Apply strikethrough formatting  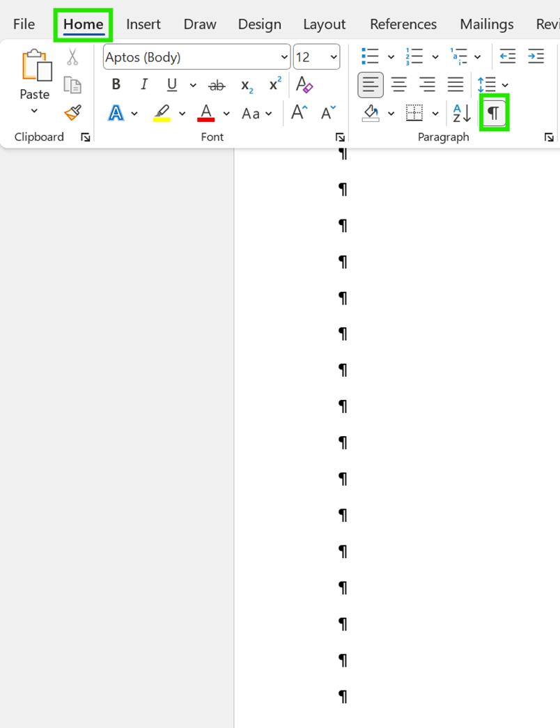pos(217,86)
